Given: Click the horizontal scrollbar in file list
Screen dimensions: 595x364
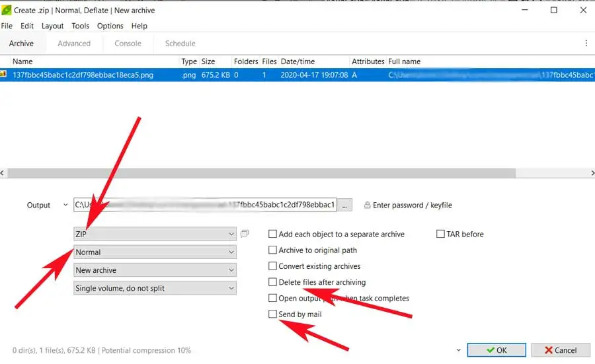Looking at the screenshot, I should click(x=261, y=173).
